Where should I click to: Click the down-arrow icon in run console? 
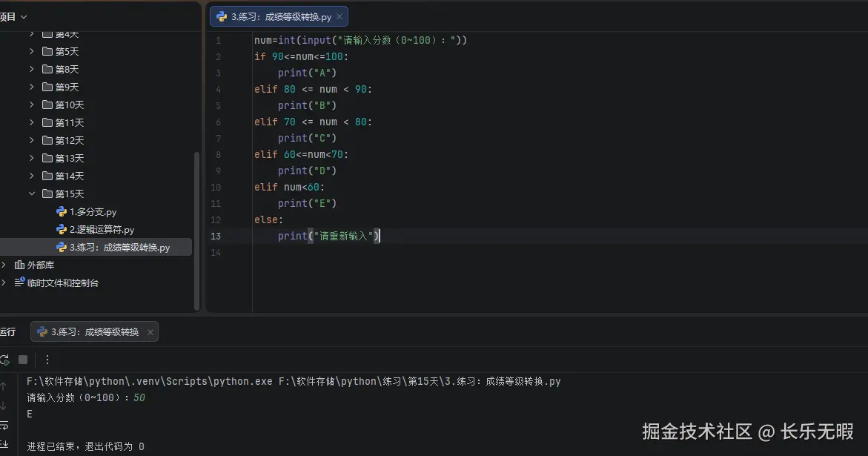point(3,406)
